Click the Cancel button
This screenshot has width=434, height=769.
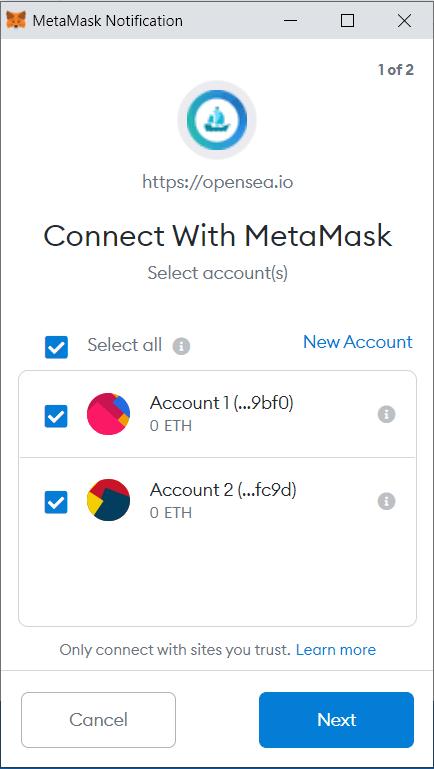point(99,720)
